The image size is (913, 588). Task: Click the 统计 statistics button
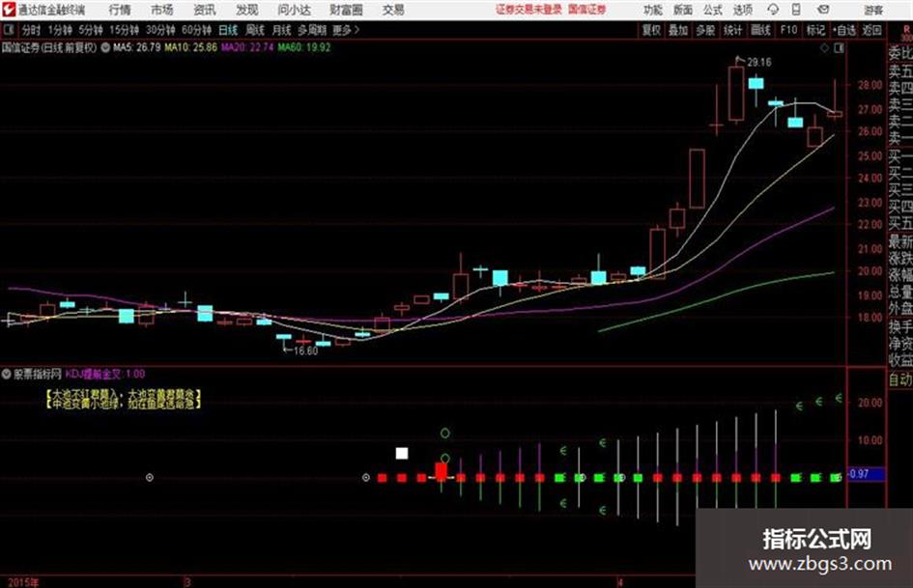click(x=733, y=30)
